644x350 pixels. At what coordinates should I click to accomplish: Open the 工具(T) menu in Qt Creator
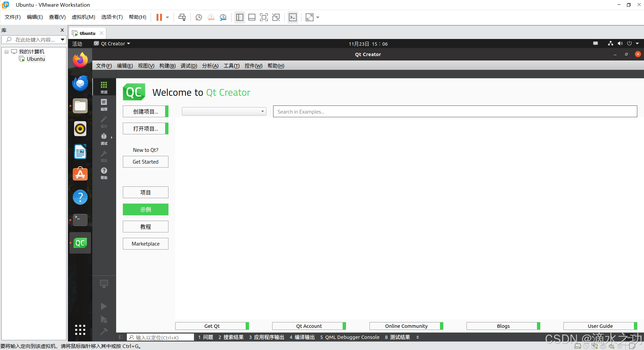[232, 66]
